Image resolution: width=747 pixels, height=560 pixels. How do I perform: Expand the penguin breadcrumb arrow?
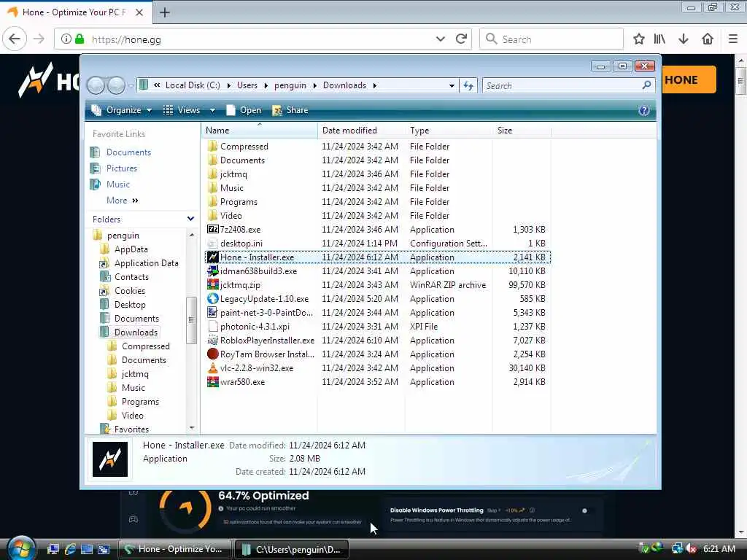315,86
